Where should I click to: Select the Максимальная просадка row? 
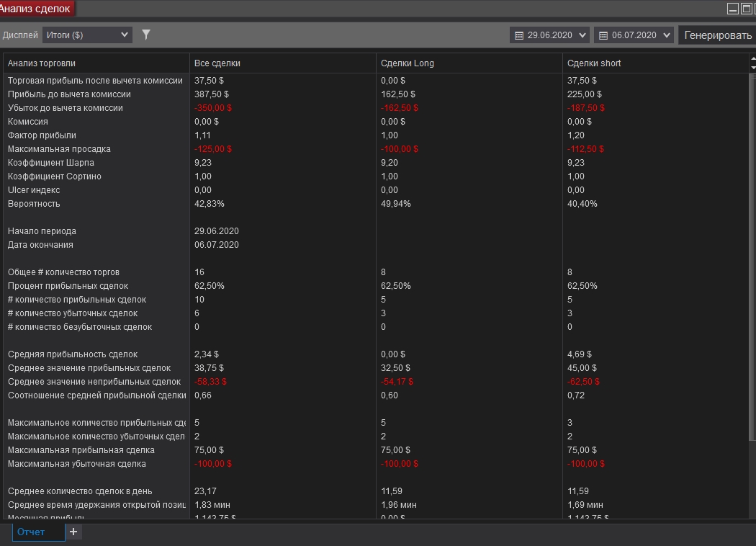(x=59, y=149)
